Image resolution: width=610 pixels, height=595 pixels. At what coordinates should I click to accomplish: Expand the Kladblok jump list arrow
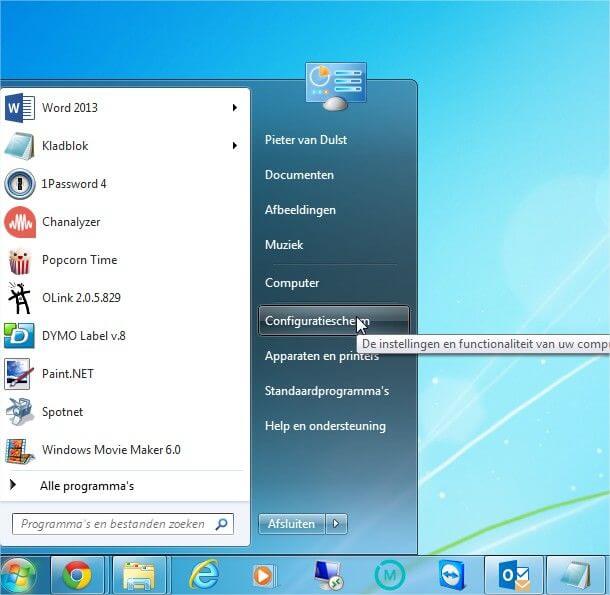pos(235,146)
